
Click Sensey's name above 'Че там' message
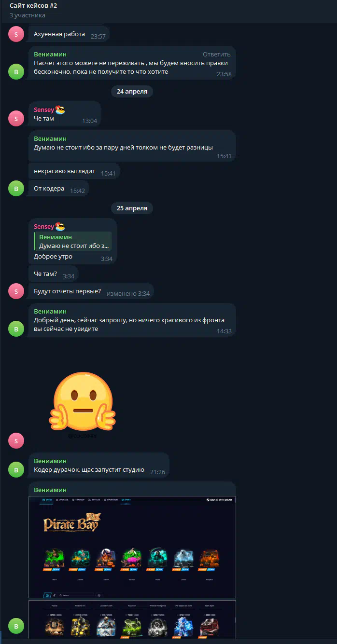pyautogui.click(x=44, y=110)
